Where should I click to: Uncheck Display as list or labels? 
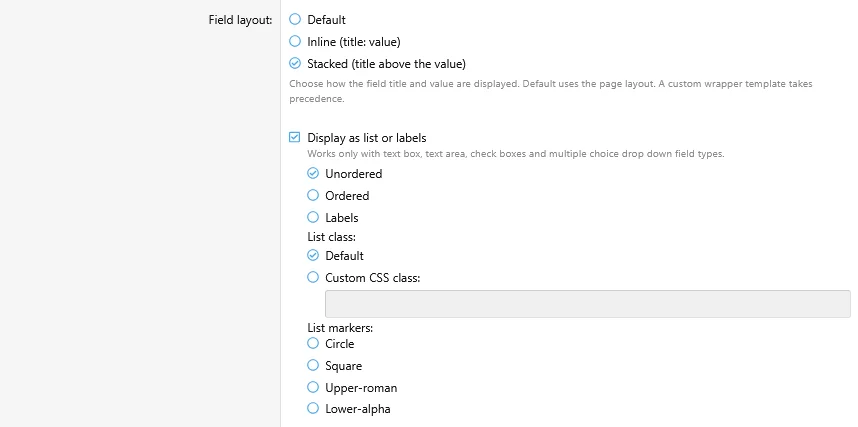coord(294,137)
